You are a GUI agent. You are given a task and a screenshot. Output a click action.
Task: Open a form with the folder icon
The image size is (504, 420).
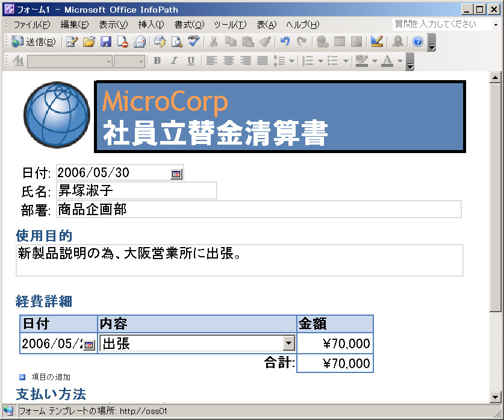pos(89,42)
